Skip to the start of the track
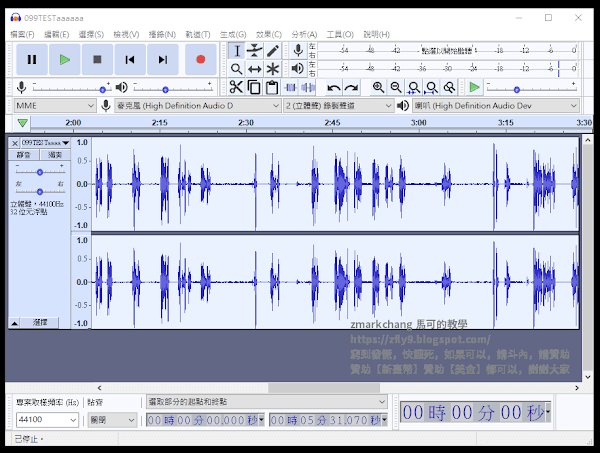This screenshot has width=600, height=453. pyautogui.click(x=130, y=59)
